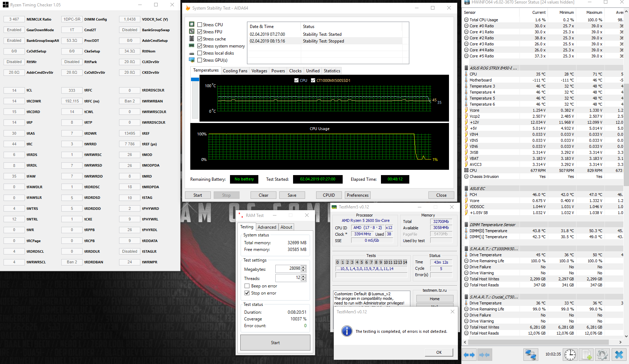Click the HWiNFO64 title bar icon
This screenshot has width=629, height=364.
467,2
